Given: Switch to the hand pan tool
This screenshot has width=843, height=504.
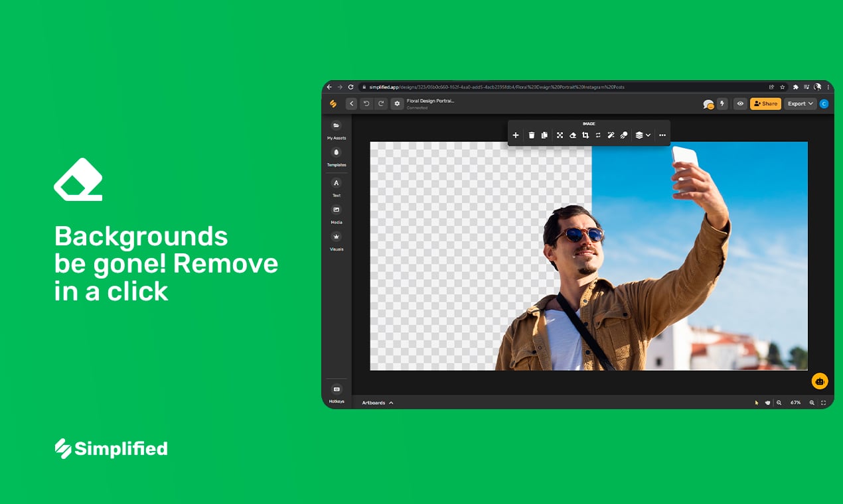Looking at the screenshot, I should tap(767, 403).
